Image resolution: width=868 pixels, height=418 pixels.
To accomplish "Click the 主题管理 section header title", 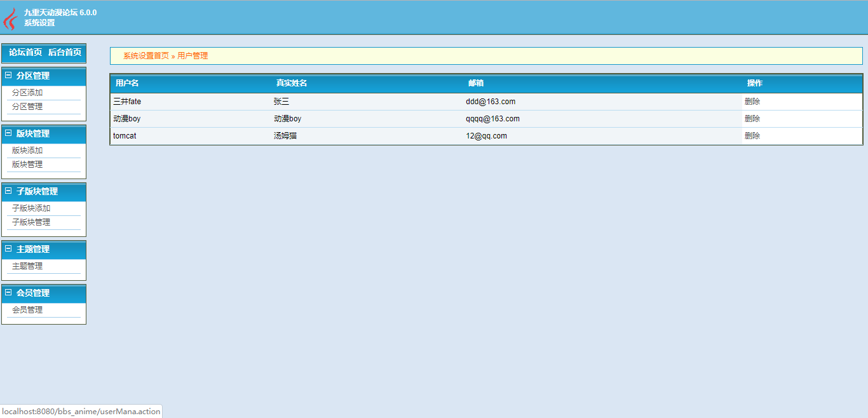I will point(33,249).
